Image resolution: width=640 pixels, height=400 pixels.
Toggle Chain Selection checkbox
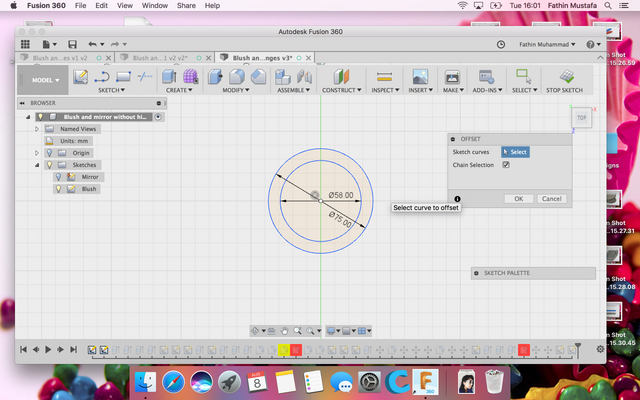[506, 164]
